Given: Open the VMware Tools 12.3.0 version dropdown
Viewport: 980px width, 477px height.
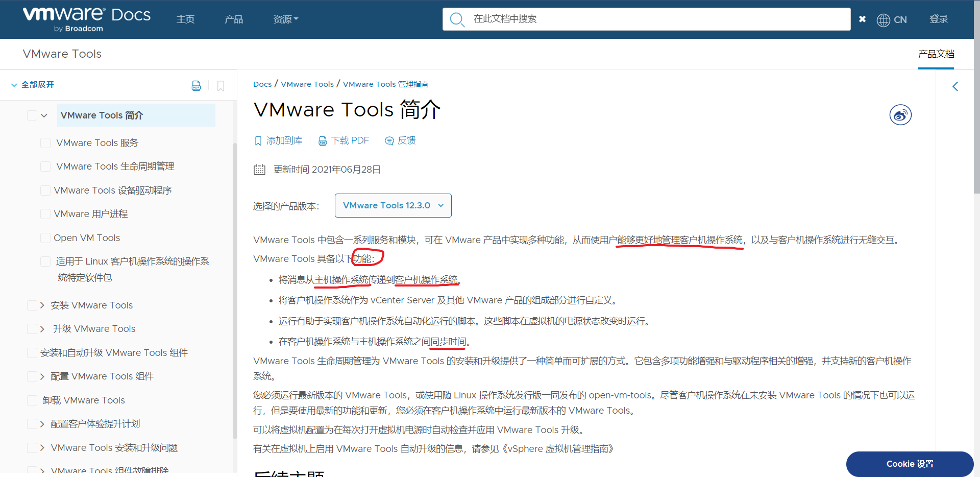Looking at the screenshot, I should (393, 205).
